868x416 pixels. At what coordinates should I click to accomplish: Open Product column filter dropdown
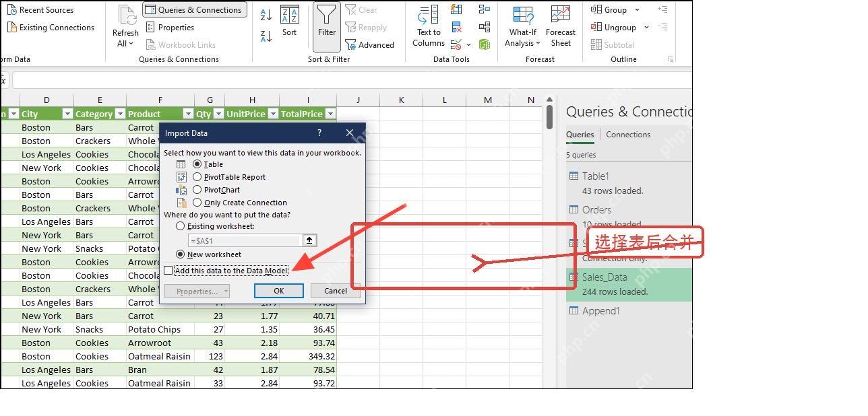click(x=188, y=114)
